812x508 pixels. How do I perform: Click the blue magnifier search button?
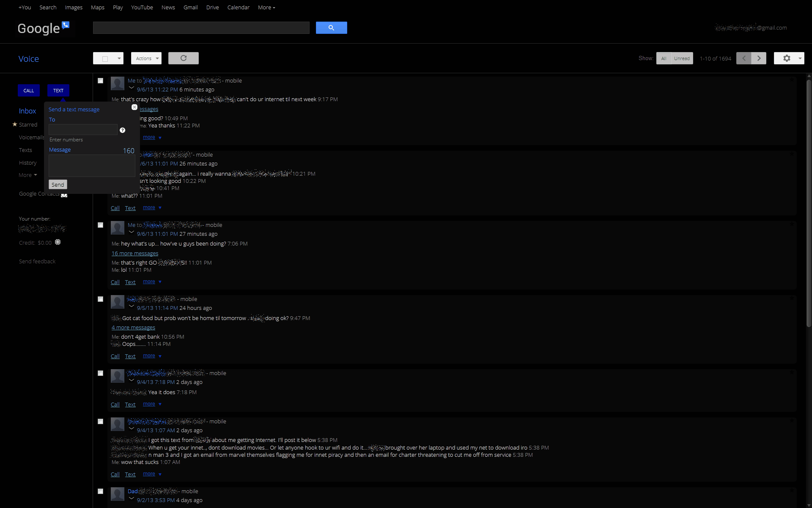click(x=331, y=28)
